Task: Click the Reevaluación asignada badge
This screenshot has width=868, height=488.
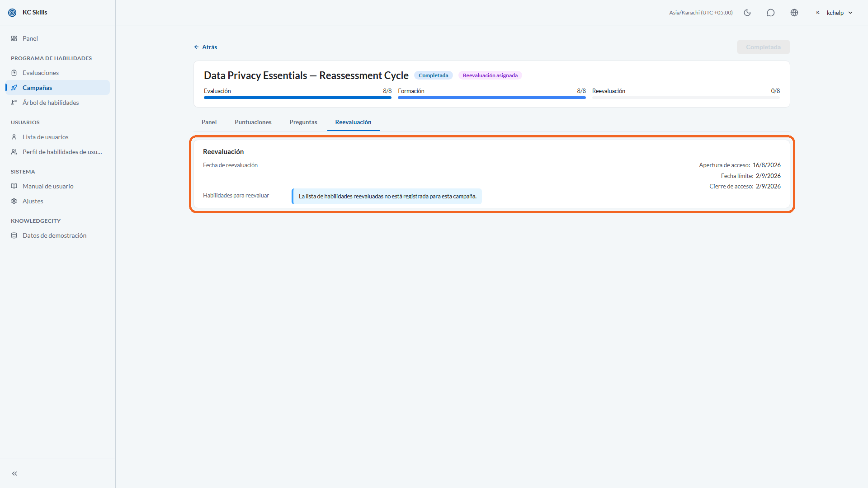Action: (x=490, y=75)
